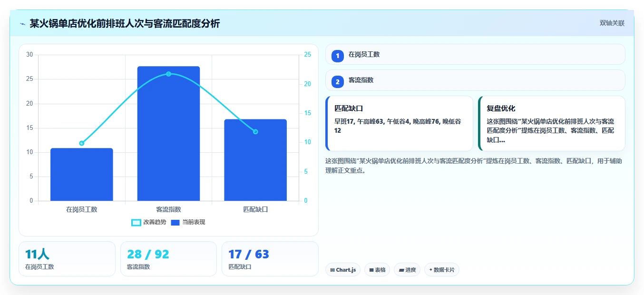Screen dimensions: 644x295
Task: Click the 表格 tag
Action: tap(377, 270)
